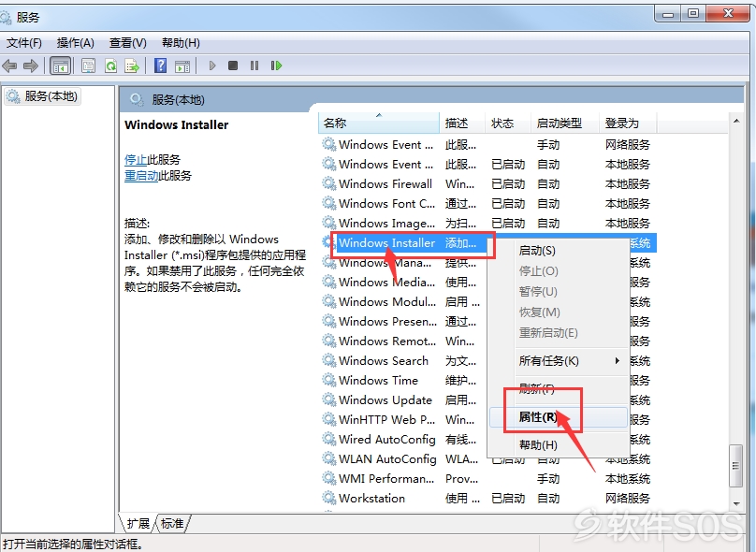Pause the service with the toolbar pause icon
The height and width of the screenshot is (552, 756).
(254, 65)
